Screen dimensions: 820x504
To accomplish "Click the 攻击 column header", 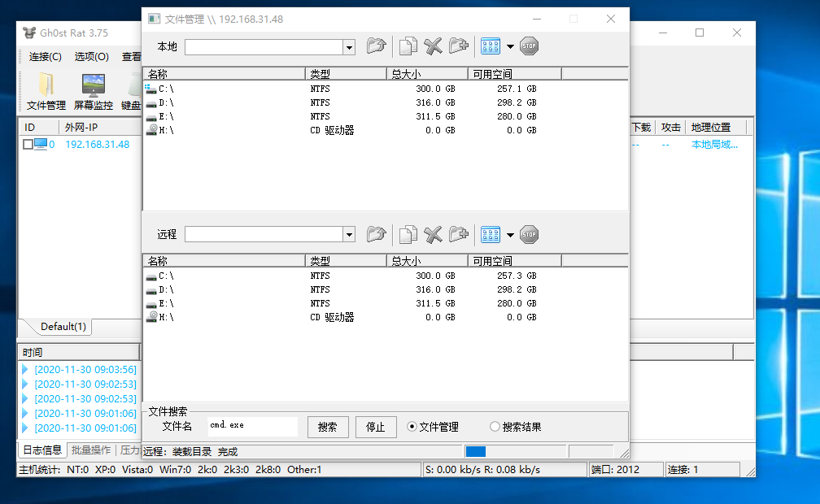I will pos(670,127).
